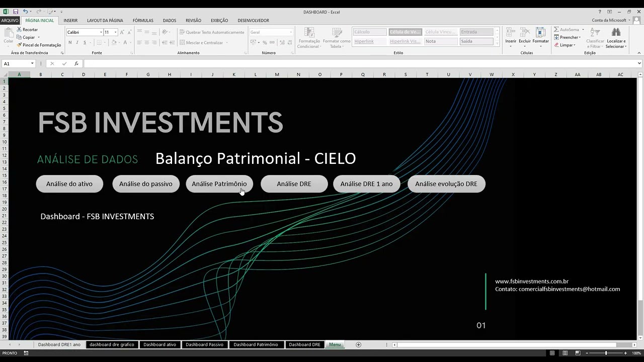Click the Análise DRE button
The height and width of the screenshot is (362, 644).
point(294,184)
